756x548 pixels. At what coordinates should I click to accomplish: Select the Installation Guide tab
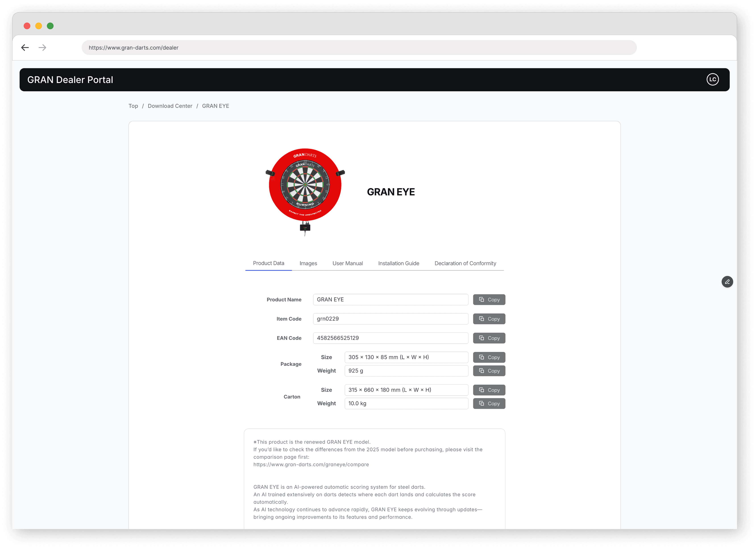coord(398,263)
